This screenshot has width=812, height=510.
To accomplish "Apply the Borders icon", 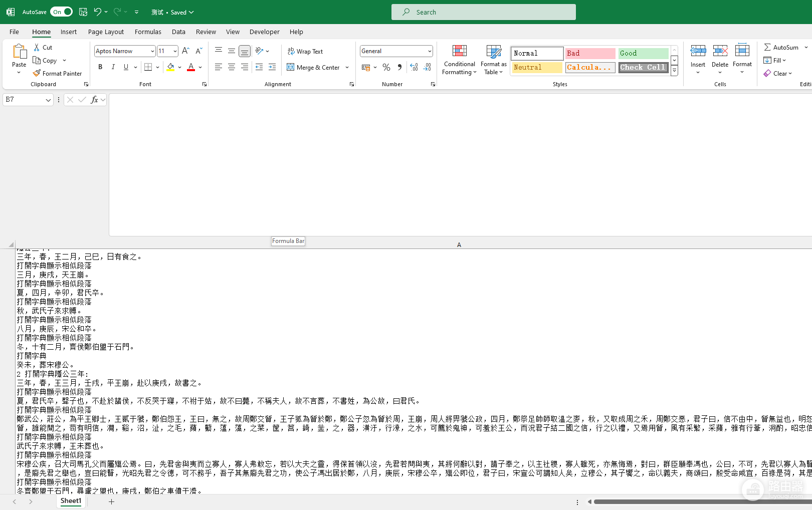I will pyautogui.click(x=148, y=67).
